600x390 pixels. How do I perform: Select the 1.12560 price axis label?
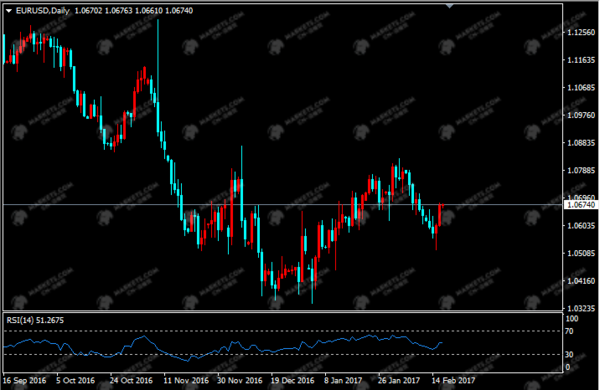pyautogui.click(x=581, y=33)
